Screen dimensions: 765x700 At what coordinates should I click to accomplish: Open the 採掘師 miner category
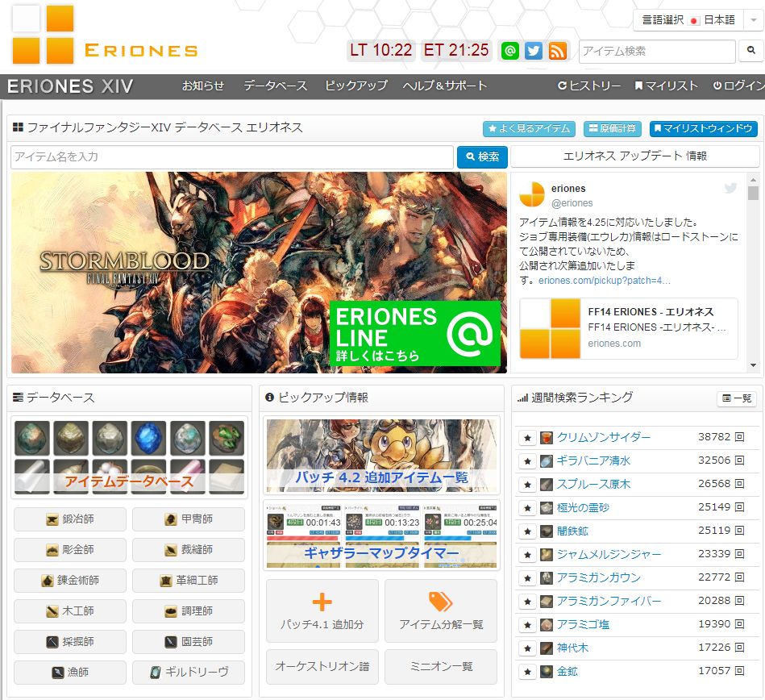pos(70,642)
